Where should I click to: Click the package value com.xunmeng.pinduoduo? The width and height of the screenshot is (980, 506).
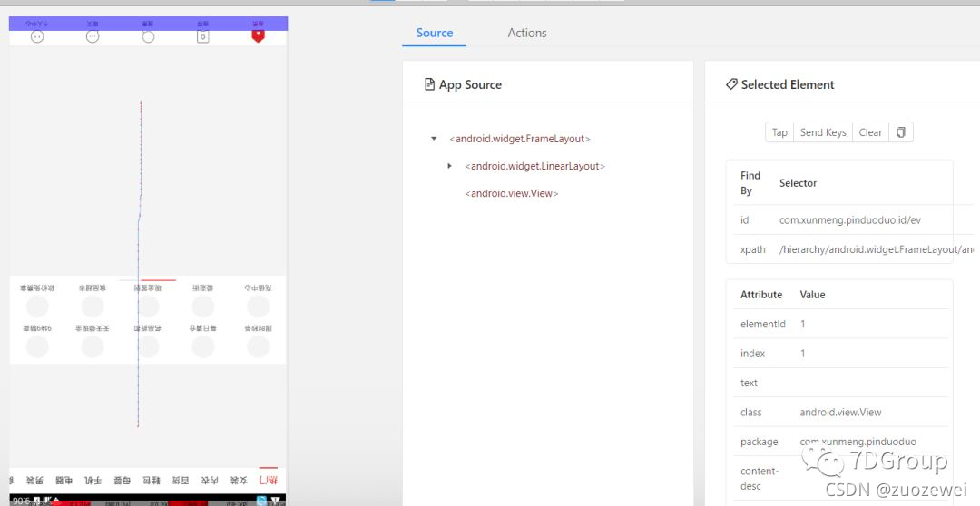pyautogui.click(x=858, y=442)
